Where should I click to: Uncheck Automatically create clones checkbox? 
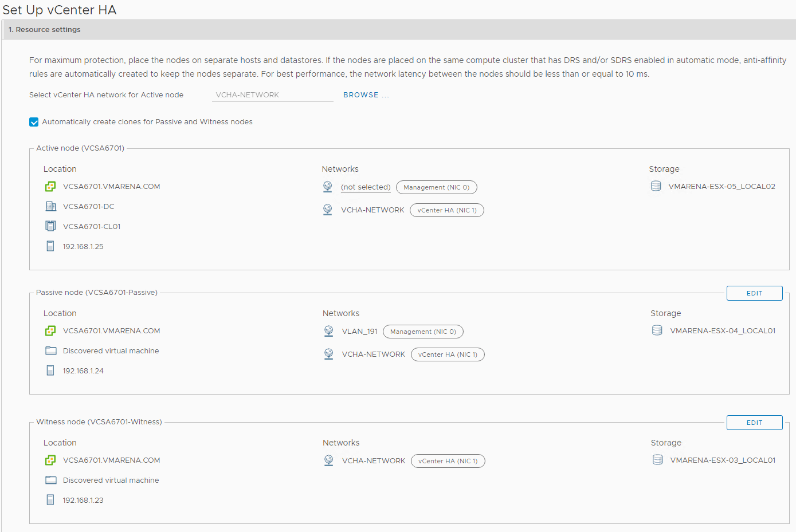pos(34,122)
